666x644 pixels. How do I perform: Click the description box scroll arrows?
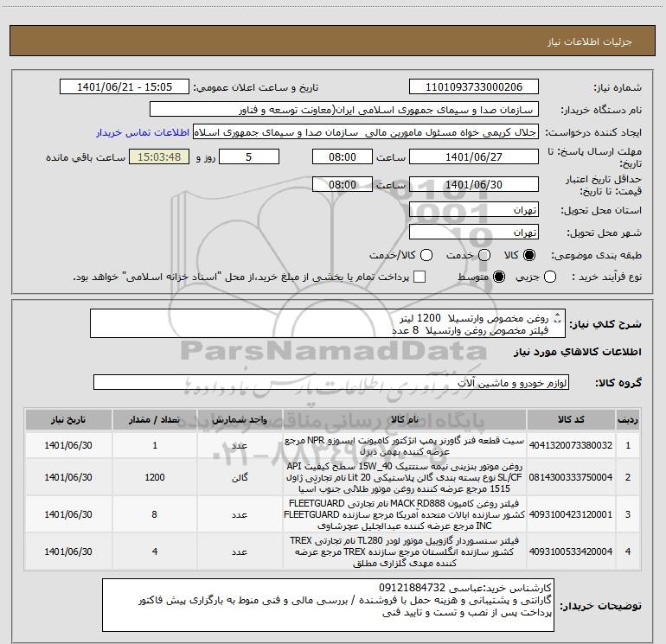point(558,317)
